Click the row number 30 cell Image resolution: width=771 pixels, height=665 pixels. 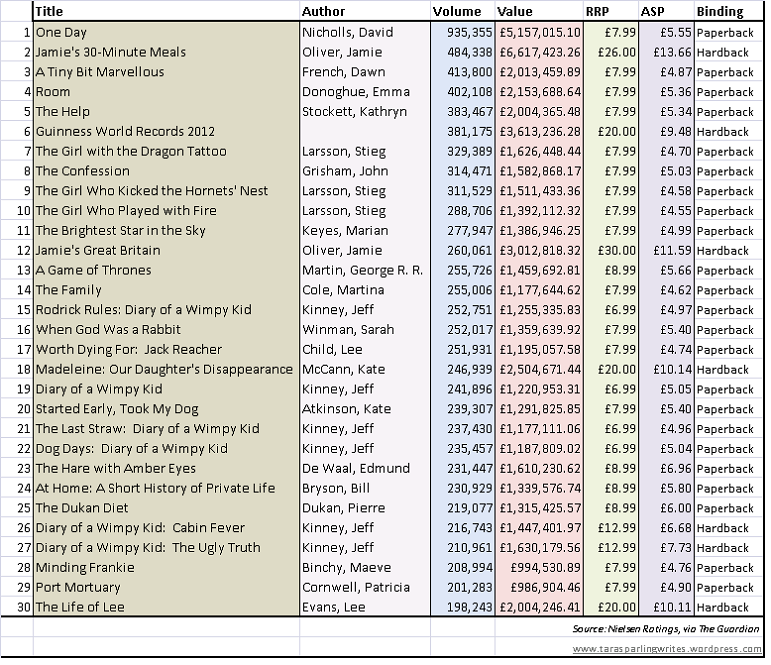point(17,607)
